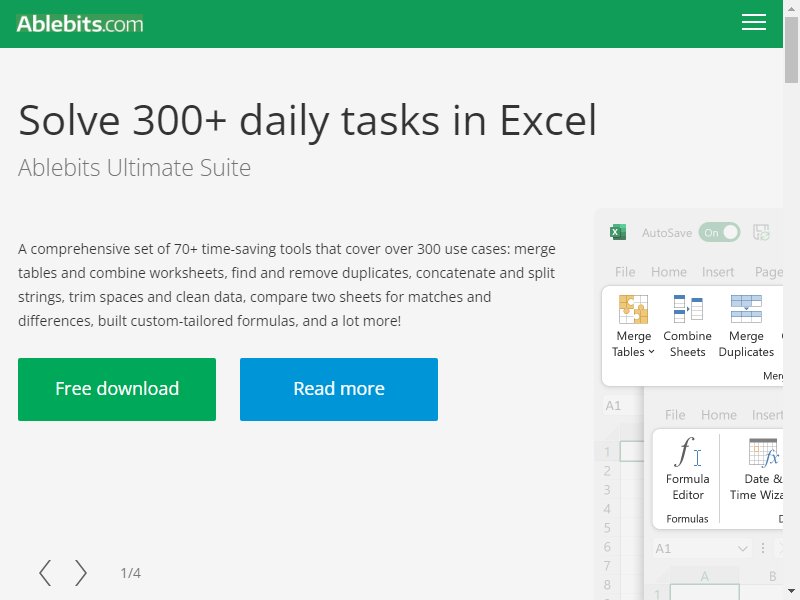Expand the Merge Tables dropdown arrow
Image resolution: width=800 pixels, height=600 pixels.
click(652, 352)
